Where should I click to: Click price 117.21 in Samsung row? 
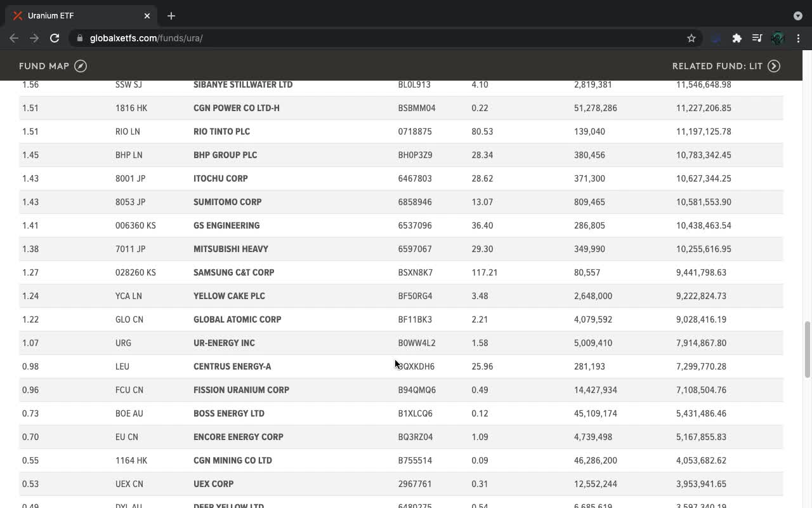point(485,272)
